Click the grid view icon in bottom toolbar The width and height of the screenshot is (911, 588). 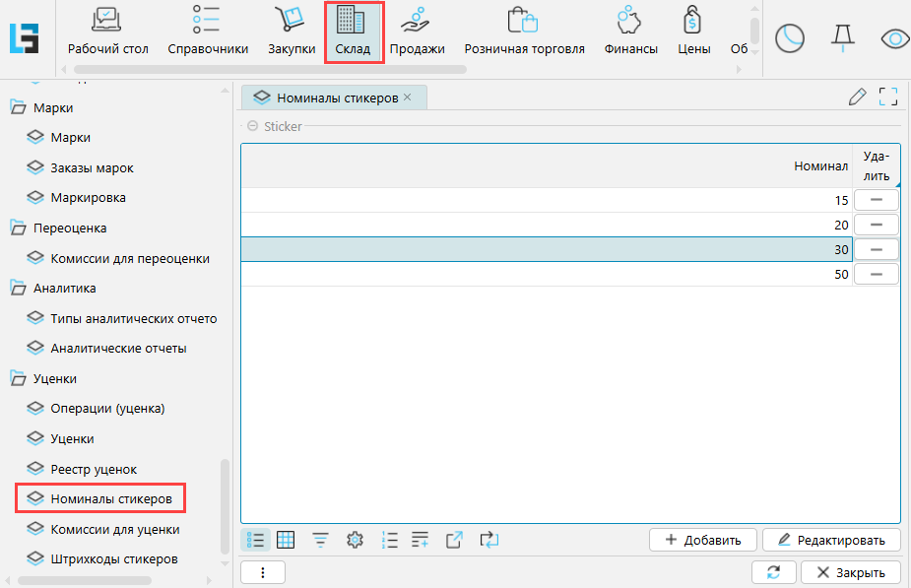286,540
